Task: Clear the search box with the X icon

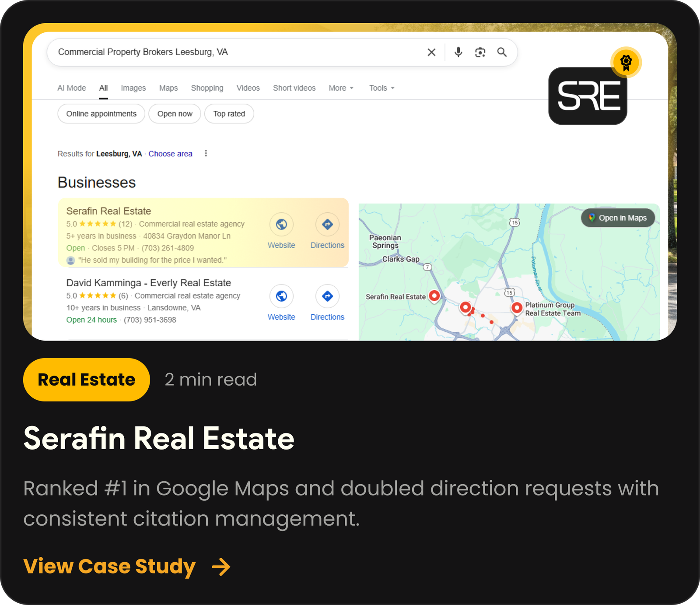Action: pos(431,53)
